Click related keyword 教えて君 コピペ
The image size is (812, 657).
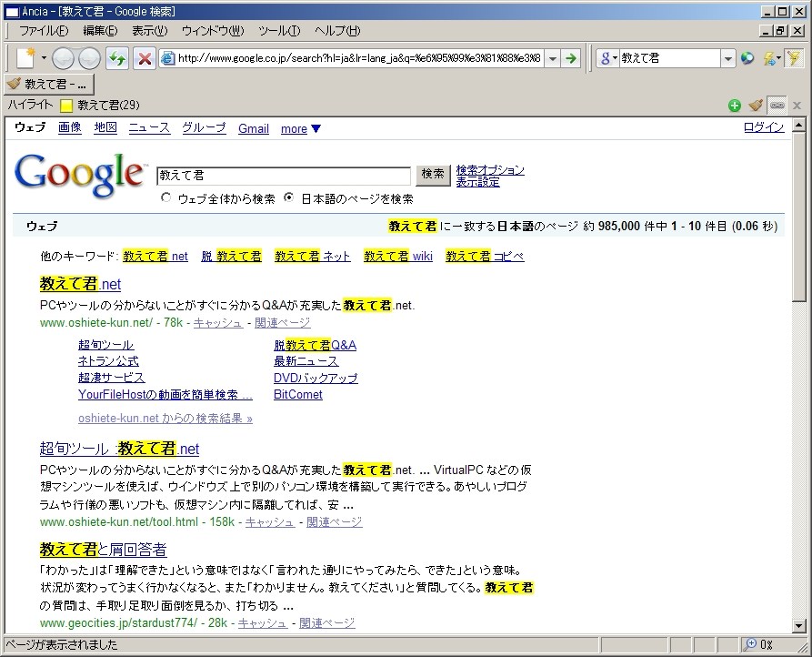click(485, 256)
